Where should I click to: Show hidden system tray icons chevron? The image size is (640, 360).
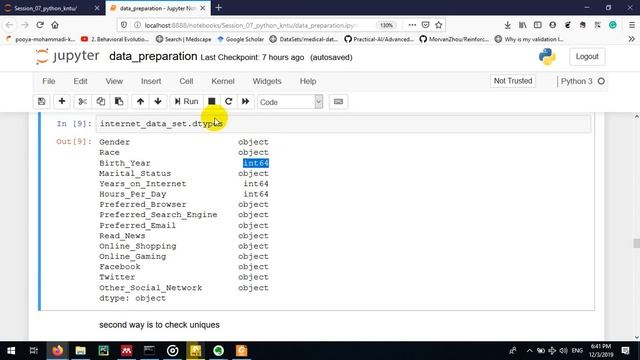click(x=529, y=351)
